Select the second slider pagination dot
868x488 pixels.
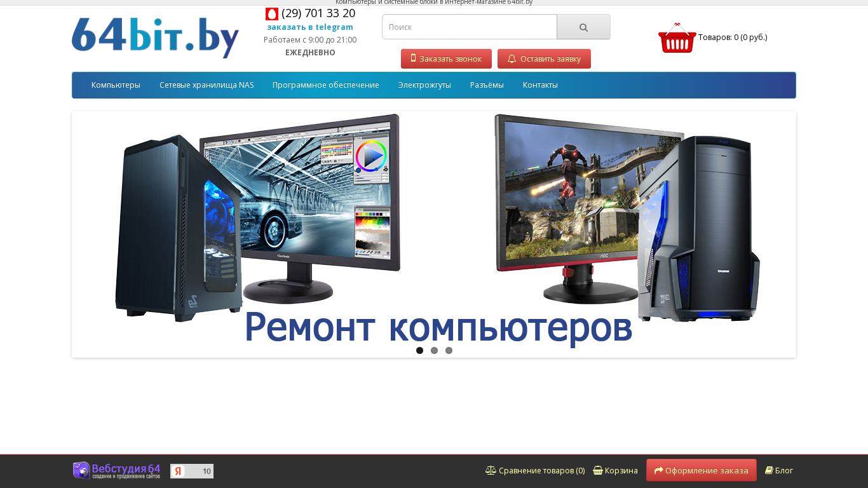pos(434,351)
